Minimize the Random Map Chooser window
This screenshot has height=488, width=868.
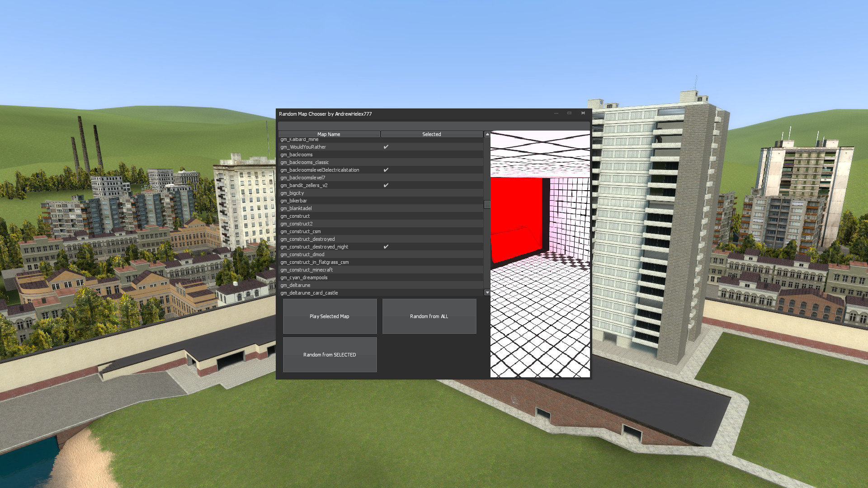(x=555, y=113)
